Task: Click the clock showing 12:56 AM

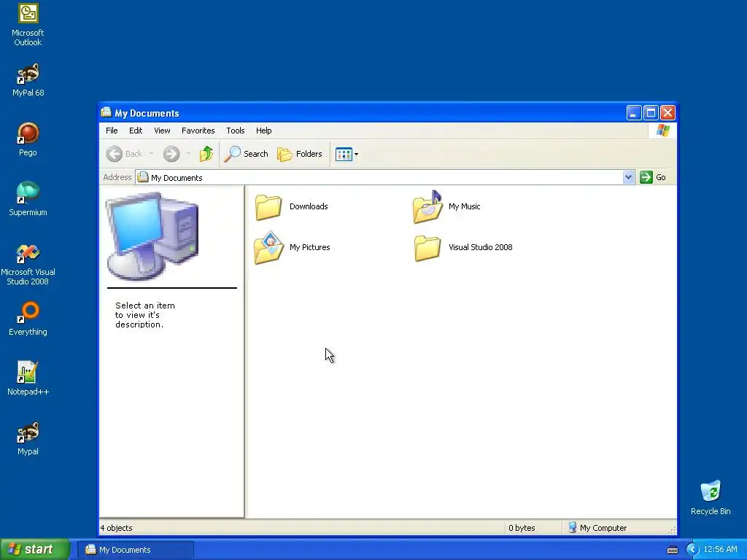Action: [720, 550]
